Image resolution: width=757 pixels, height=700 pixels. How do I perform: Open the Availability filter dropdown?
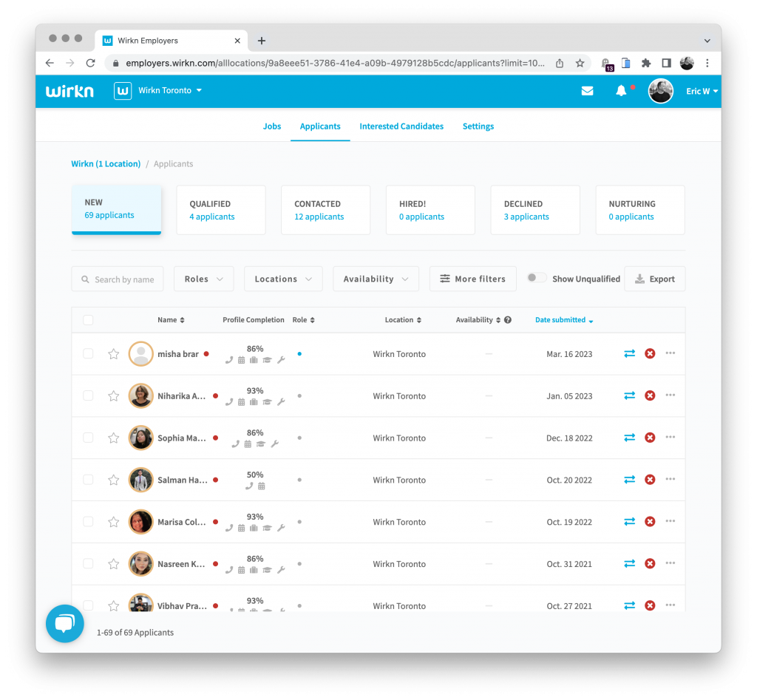click(x=376, y=279)
